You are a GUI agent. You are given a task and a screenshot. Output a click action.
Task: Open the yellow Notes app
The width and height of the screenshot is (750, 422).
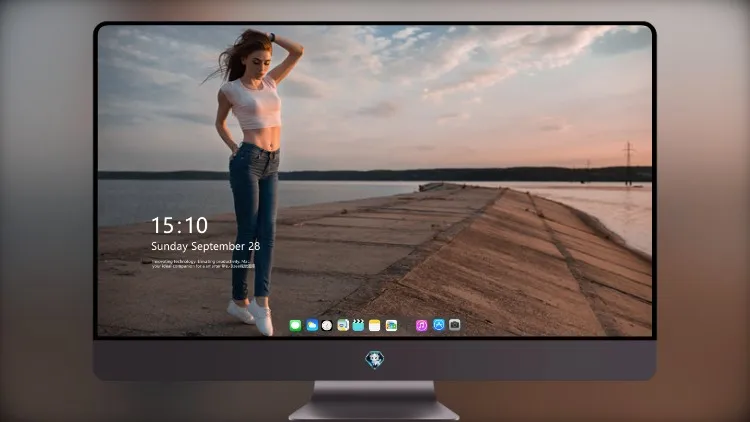tap(375, 326)
